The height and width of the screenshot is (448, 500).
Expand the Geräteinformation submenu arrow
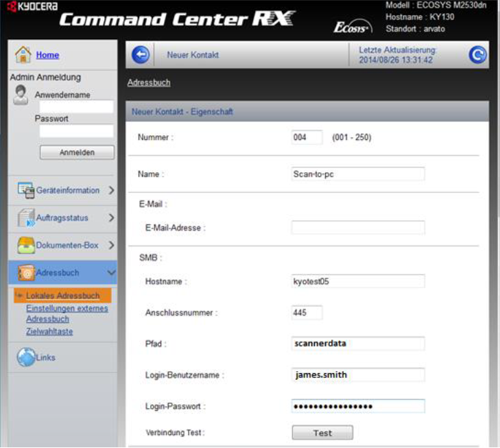point(111,190)
